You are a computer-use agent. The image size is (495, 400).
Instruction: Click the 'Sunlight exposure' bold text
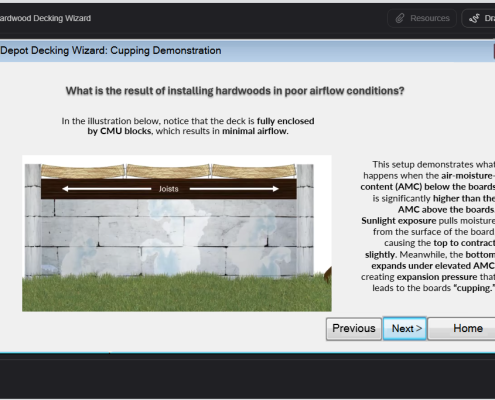click(399, 221)
